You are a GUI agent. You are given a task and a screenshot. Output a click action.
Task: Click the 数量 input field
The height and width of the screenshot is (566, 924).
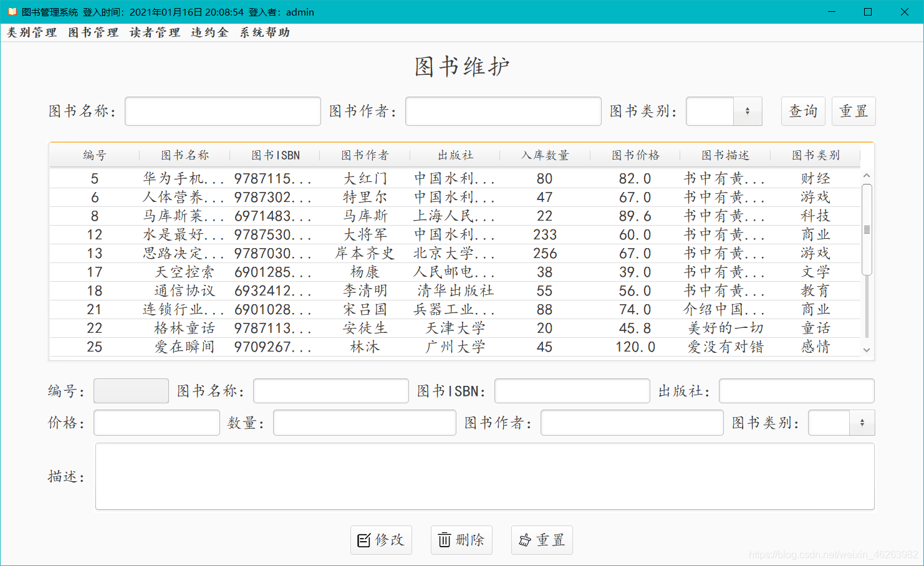tap(365, 423)
